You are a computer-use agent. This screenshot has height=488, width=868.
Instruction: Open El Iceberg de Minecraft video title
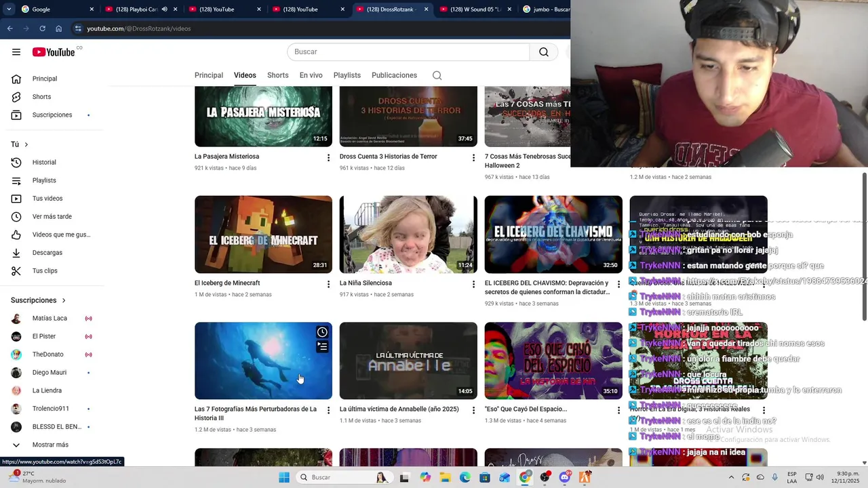tap(227, 283)
